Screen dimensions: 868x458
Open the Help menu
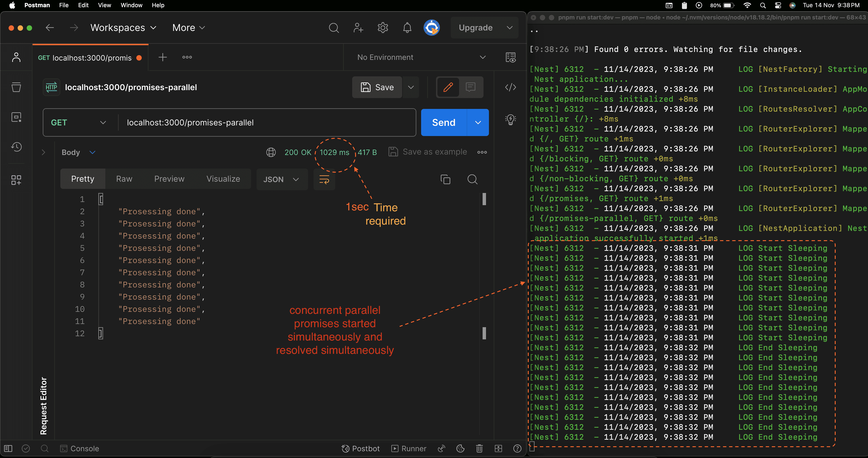158,5
